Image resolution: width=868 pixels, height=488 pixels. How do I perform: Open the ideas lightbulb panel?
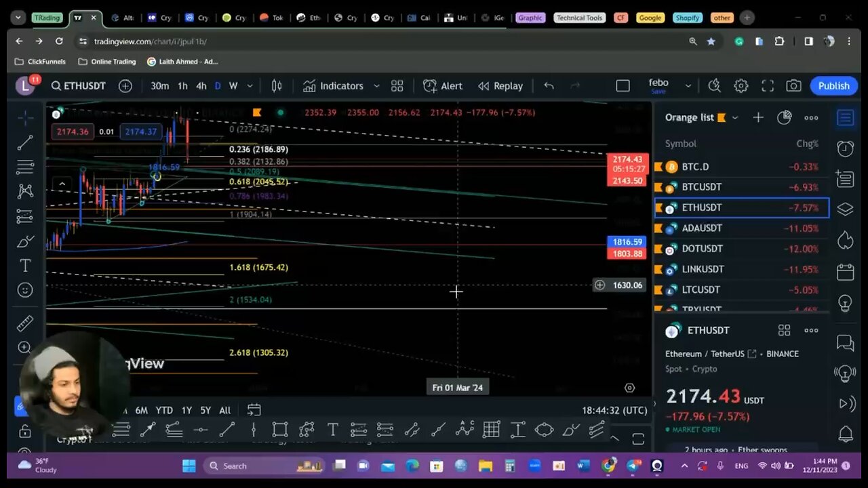tap(845, 303)
